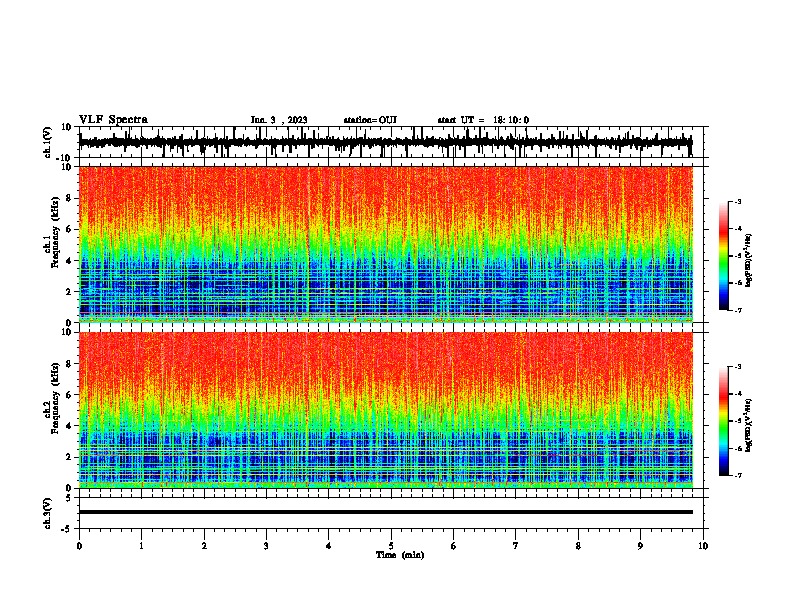This screenshot has height=612, width=792.
Task: Click the time axis tick label "0"
Action: [x=79, y=546]
